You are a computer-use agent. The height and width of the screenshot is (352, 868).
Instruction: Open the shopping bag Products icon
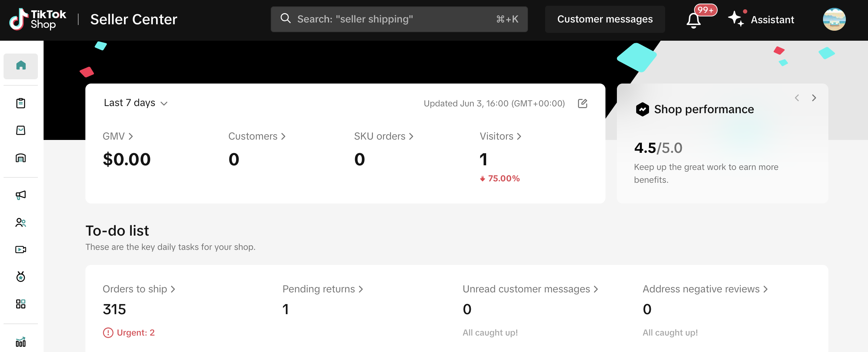21,130
